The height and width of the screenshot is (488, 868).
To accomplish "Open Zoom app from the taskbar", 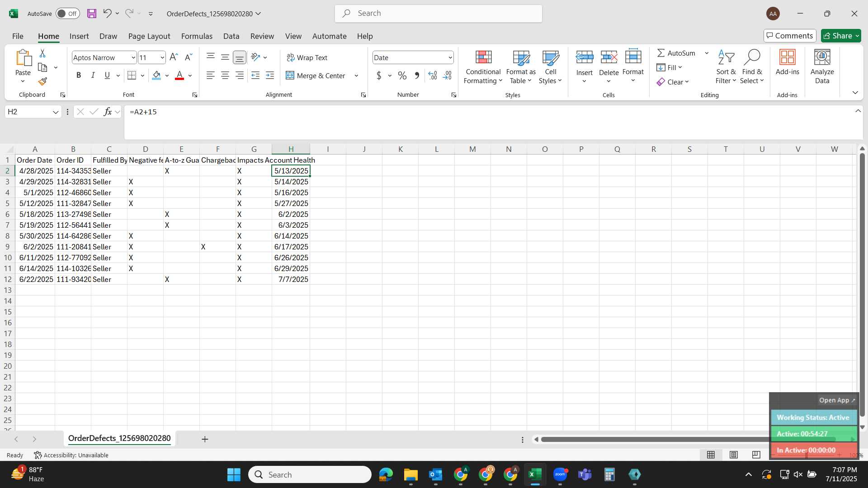I will [x=560, y=474].
